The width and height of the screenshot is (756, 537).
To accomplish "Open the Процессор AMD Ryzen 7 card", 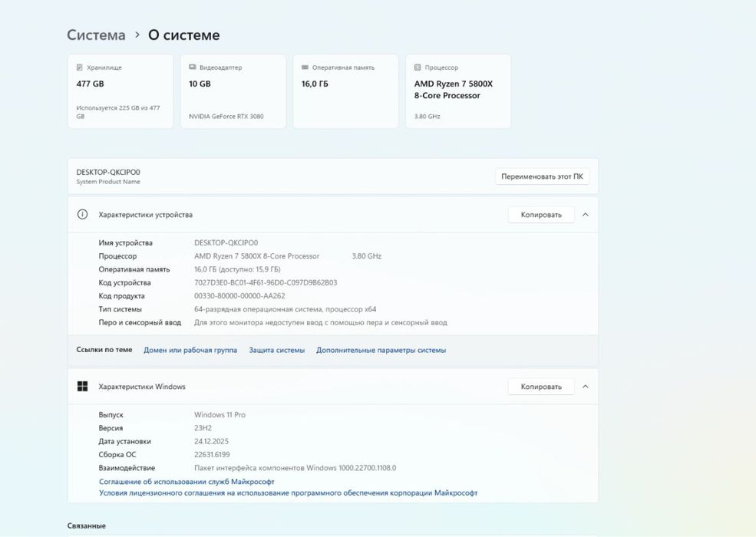I will pos(458,91).
